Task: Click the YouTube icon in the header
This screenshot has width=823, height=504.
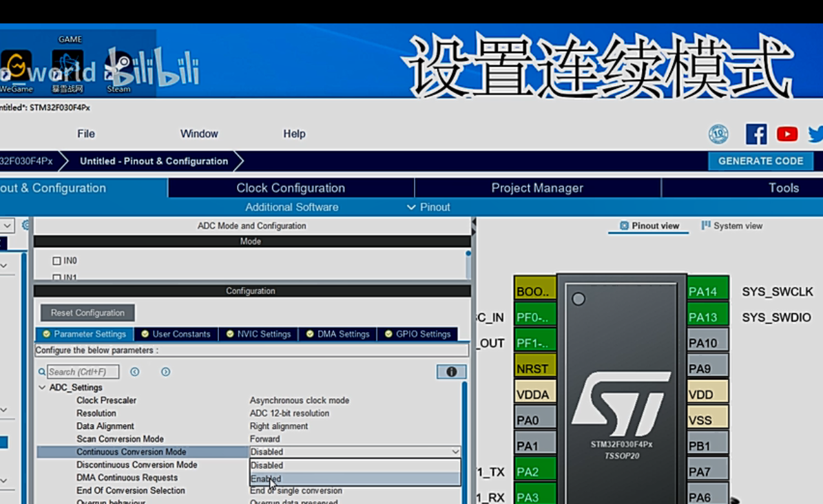Action: click(786, 133)
